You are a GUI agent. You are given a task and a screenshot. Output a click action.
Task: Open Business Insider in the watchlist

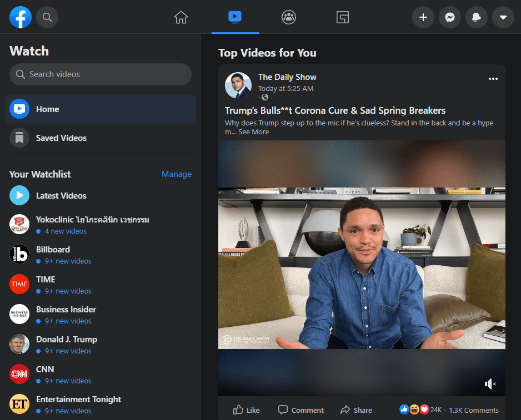(101, 315)
